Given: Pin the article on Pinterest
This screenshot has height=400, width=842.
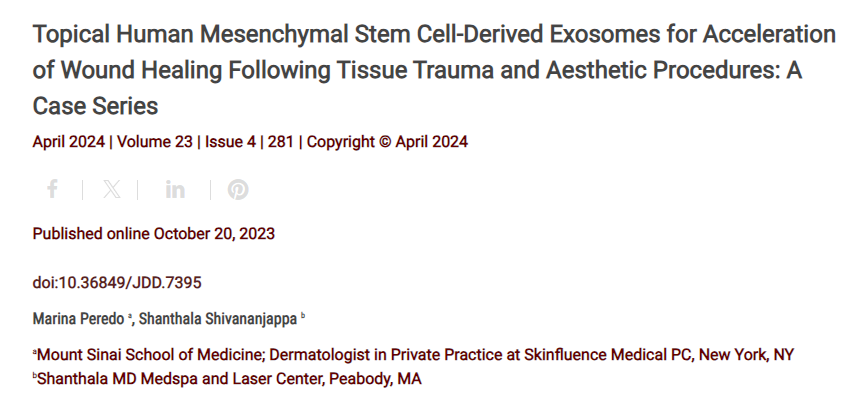Looking at the screenshot, I should (237, 189).
